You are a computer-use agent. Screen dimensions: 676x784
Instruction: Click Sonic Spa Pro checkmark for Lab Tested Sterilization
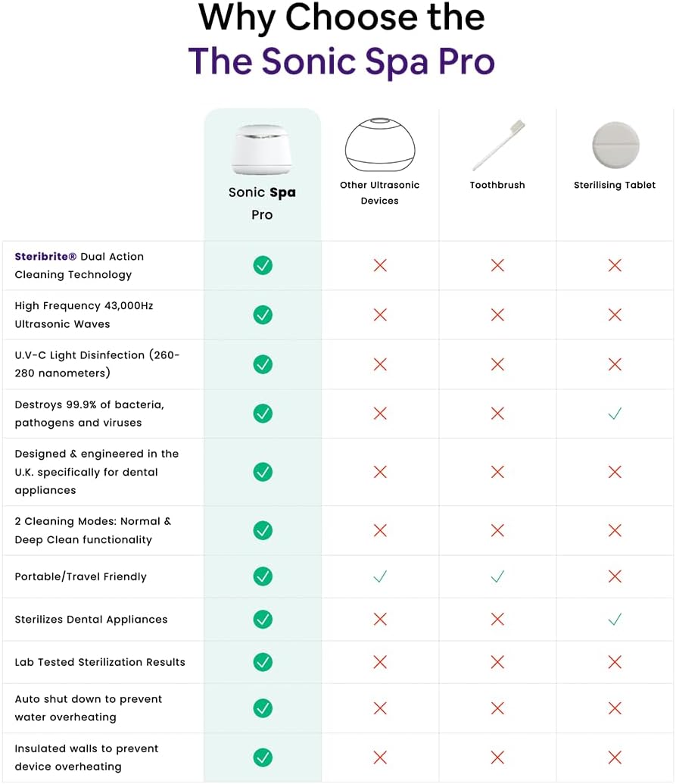(263, 662)
